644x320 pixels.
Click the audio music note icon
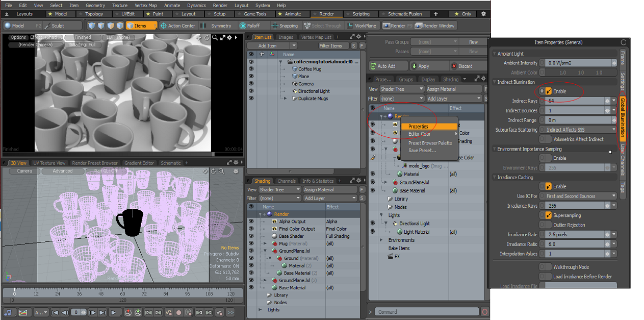(9, 312)
